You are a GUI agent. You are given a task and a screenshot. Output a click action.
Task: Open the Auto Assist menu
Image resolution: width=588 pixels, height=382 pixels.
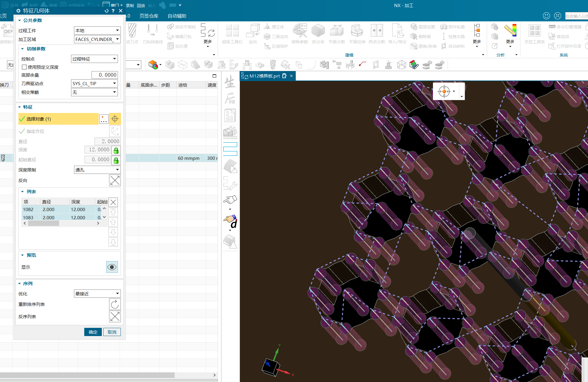tap(177, 16)
